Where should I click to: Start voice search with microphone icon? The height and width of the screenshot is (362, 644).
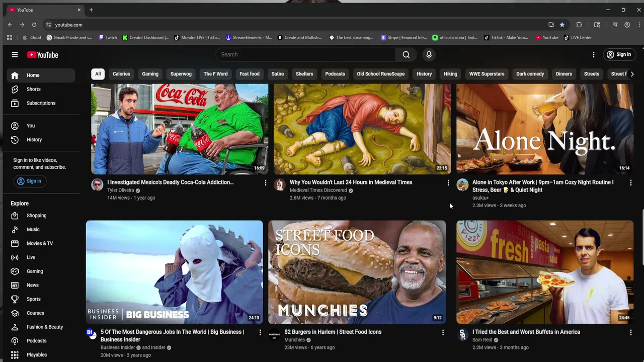[429, 54]
